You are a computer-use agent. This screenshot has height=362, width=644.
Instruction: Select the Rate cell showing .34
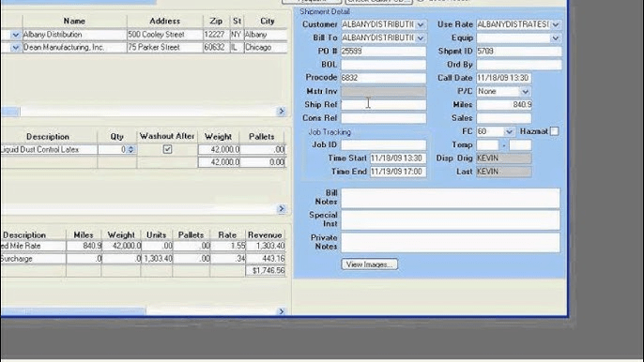(227, 259)
